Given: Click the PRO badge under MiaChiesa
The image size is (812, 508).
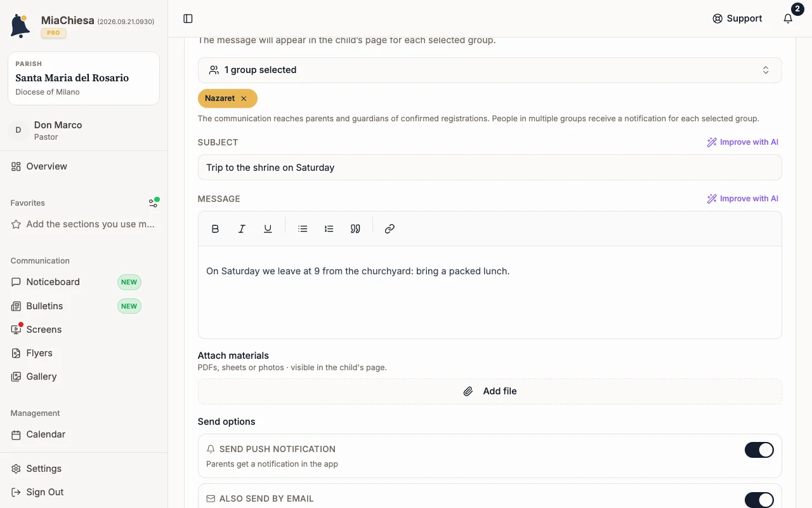Looking at the screenshot, I should pos(54,33).
